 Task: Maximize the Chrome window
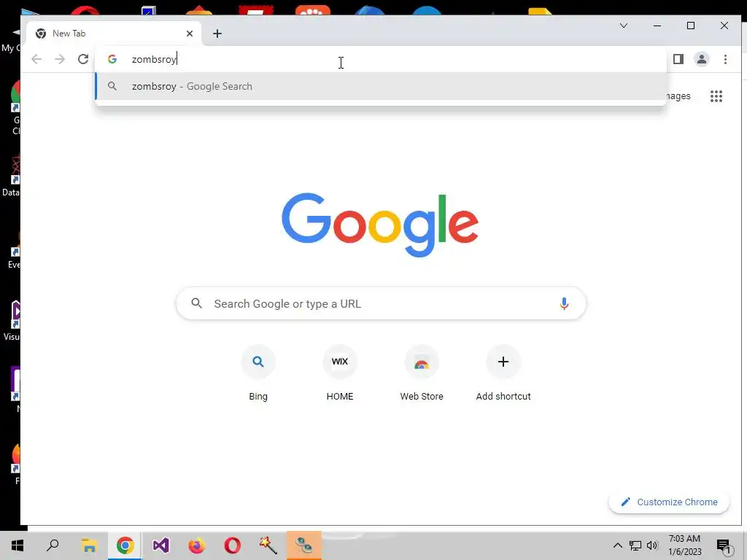691,26
